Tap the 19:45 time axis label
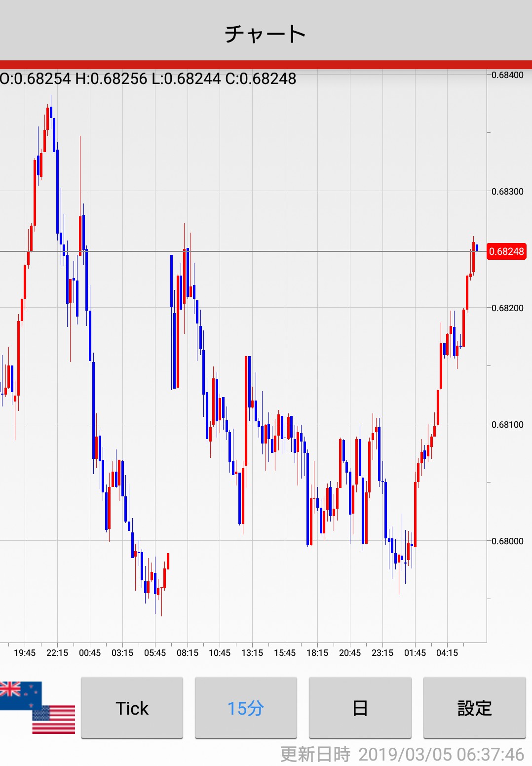The height and width of the screenshot is (766, 532). point(25,652)
